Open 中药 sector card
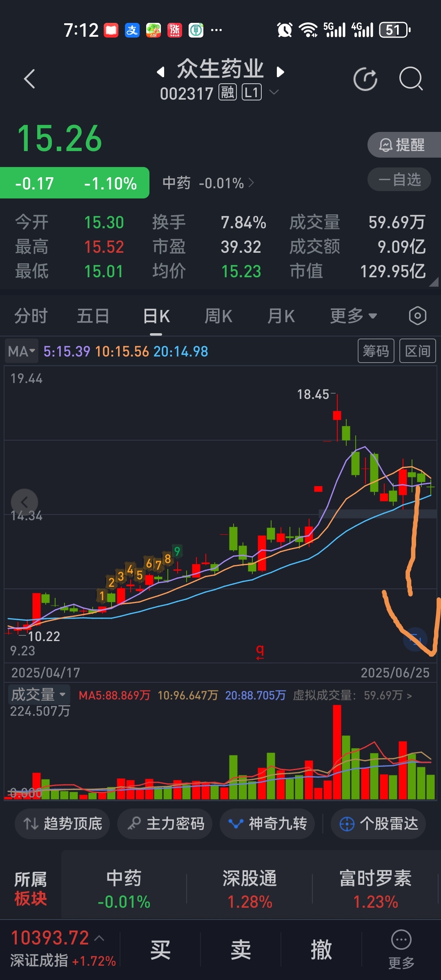This screenshot has height=980, width=441. [124, 889]
